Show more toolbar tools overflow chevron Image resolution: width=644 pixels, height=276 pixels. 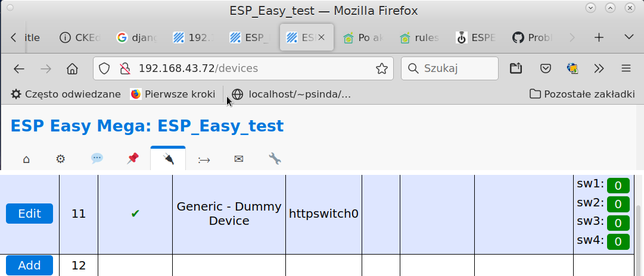tap(599, 68)
